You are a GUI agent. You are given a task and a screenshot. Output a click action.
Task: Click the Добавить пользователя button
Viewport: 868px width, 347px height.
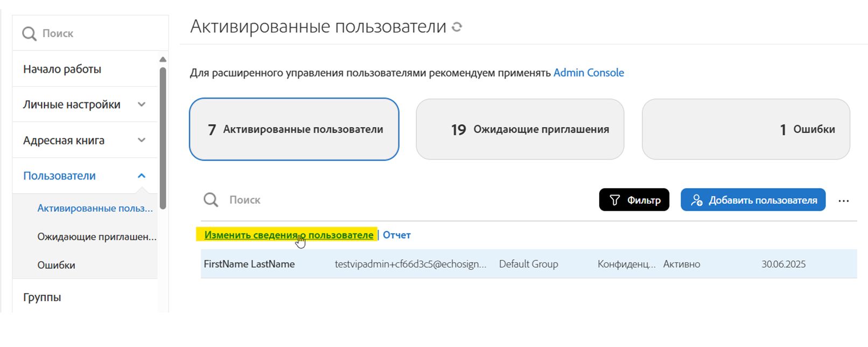753,200
